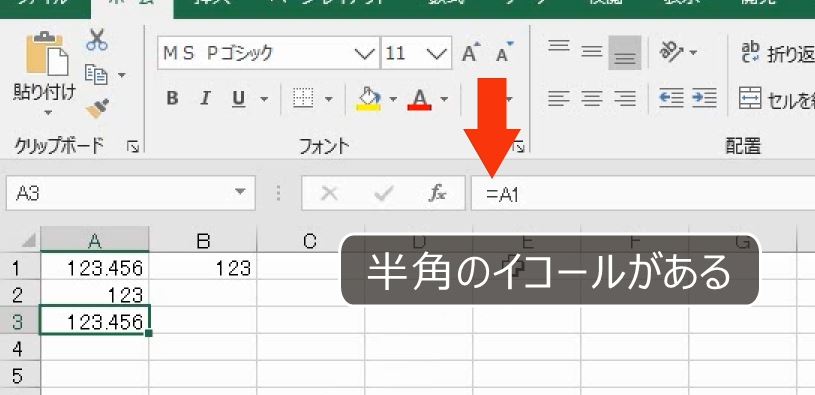Viewport: 815px width, 395px height.
Task: Select column B header
Action: click(203, 240)
